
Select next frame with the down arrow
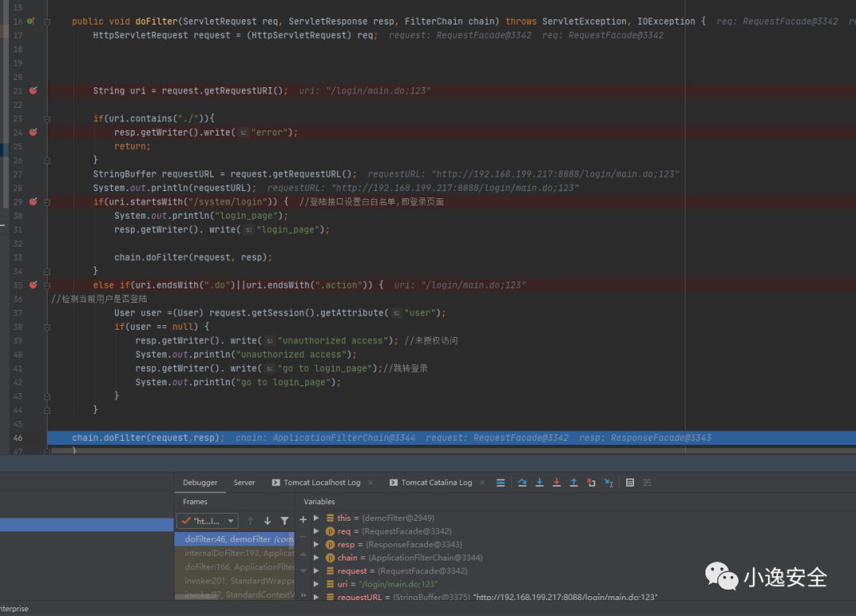268,521
